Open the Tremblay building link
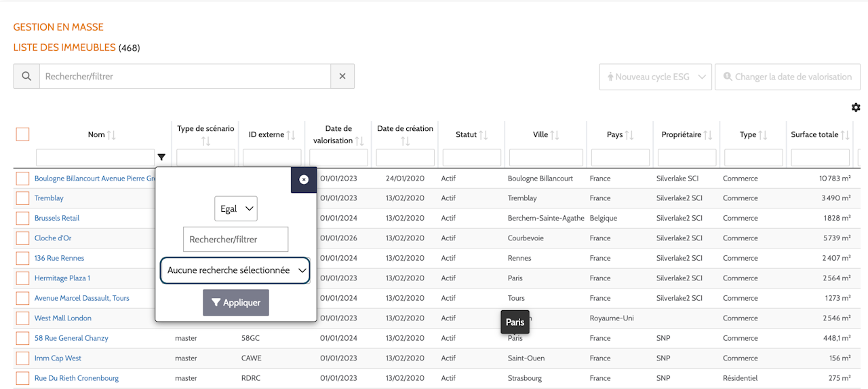868x389 pixels. pos(49,198)
